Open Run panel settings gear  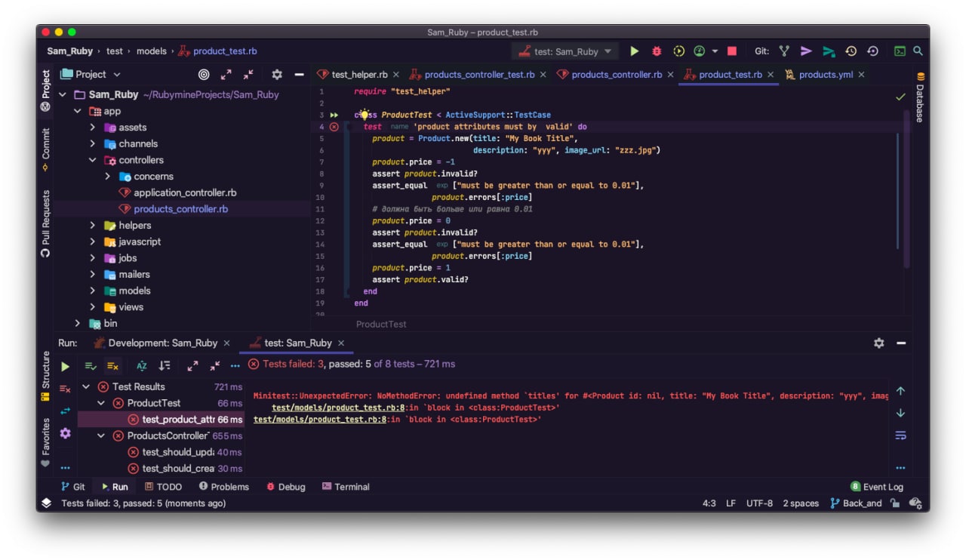(x=878, y=343)
